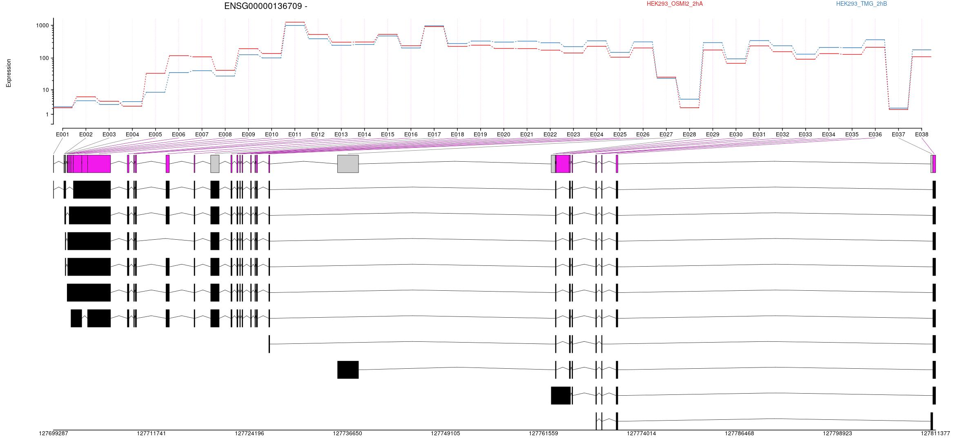This screenshot has height=441, width=980.
Task: Click exon label E020
Action: click(x=503, y=134)
